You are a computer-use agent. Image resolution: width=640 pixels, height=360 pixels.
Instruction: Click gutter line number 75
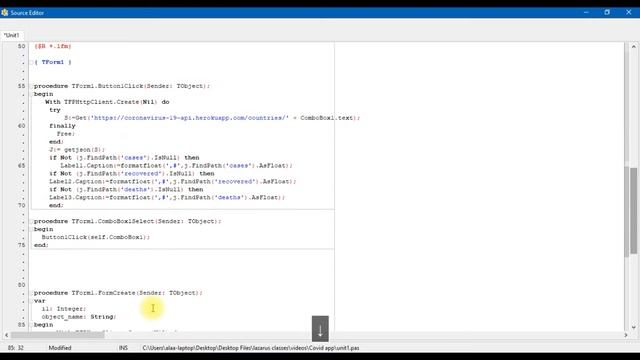[x=21, y=245]
